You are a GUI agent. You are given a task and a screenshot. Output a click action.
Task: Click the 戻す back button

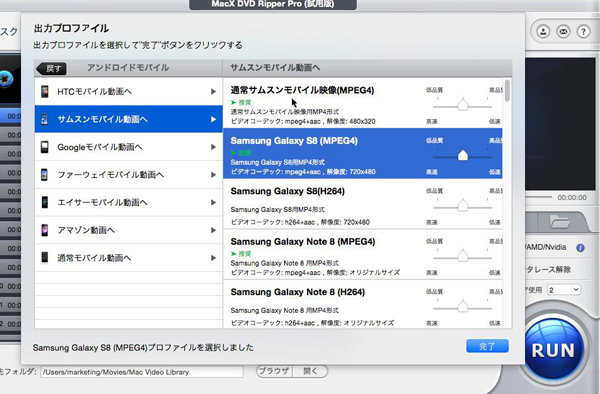51,68
